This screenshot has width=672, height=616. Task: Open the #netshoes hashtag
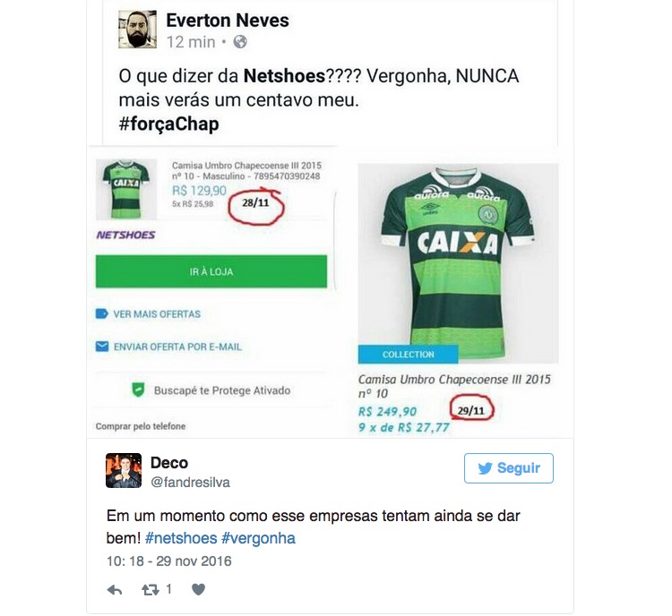181,538
